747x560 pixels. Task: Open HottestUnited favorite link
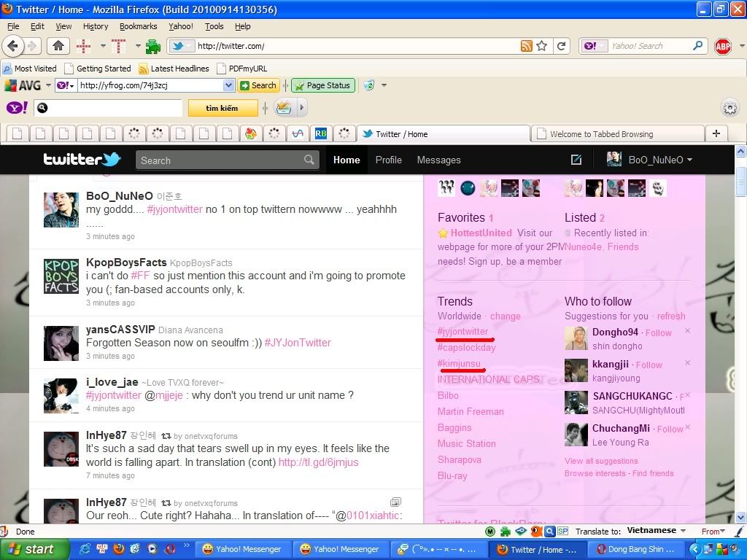pyautogui.click(x=481, y=233)
